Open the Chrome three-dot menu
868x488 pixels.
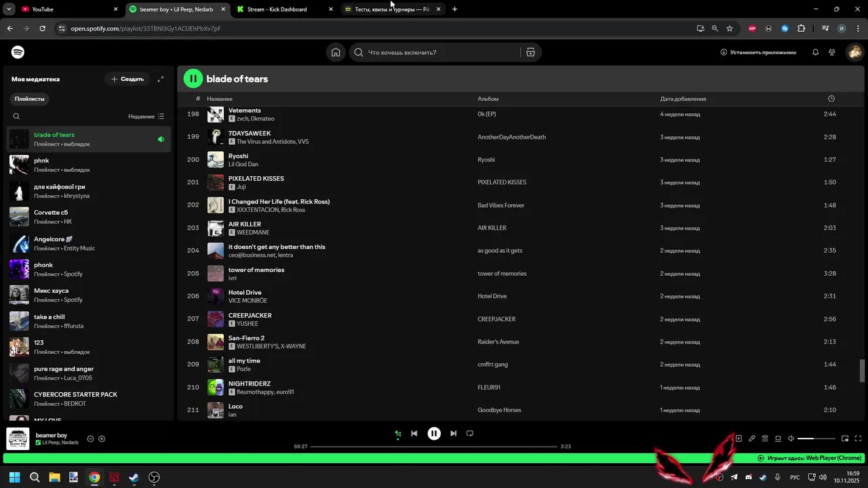859,28
